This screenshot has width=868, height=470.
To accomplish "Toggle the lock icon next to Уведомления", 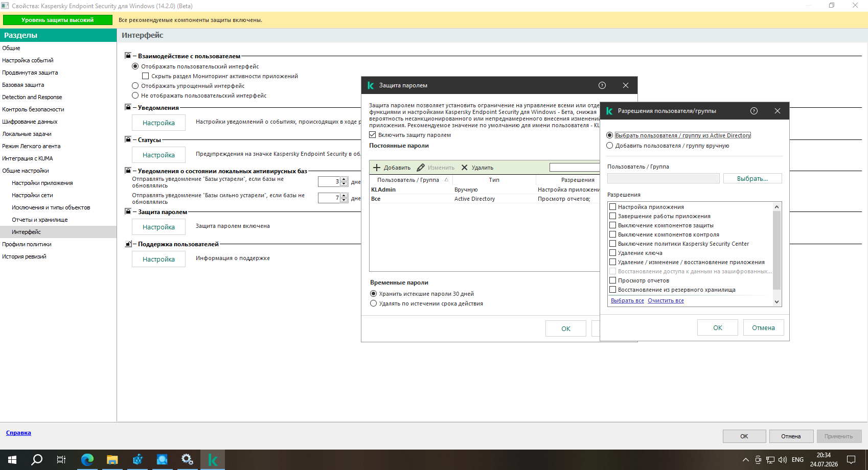I will 128,107.
